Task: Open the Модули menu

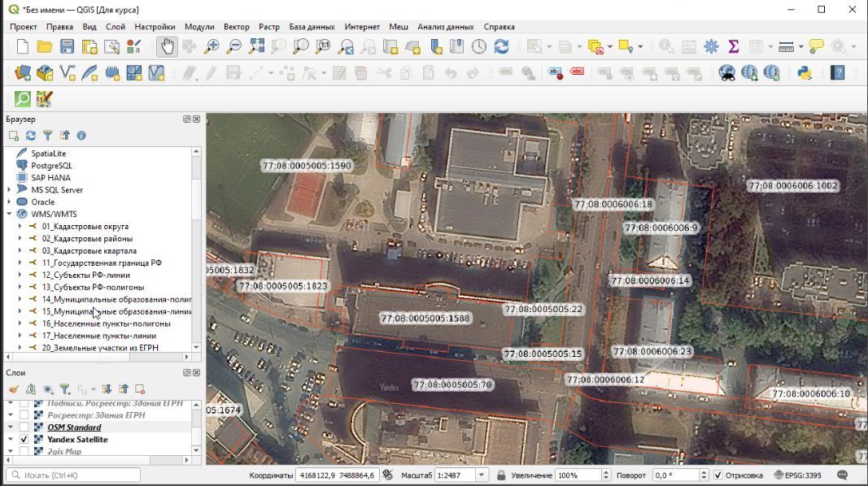Action: tap(199, 27)
